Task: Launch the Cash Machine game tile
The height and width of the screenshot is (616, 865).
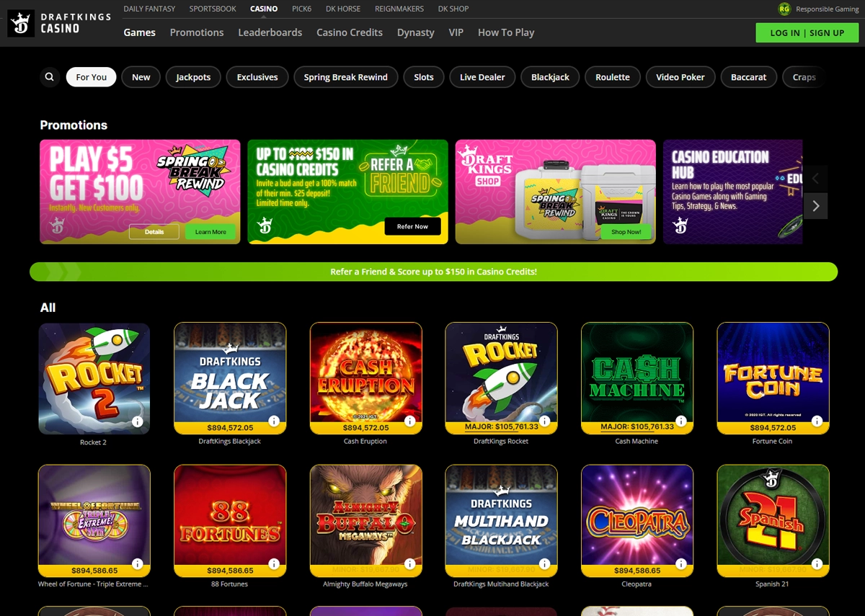Action: [637, 378]
